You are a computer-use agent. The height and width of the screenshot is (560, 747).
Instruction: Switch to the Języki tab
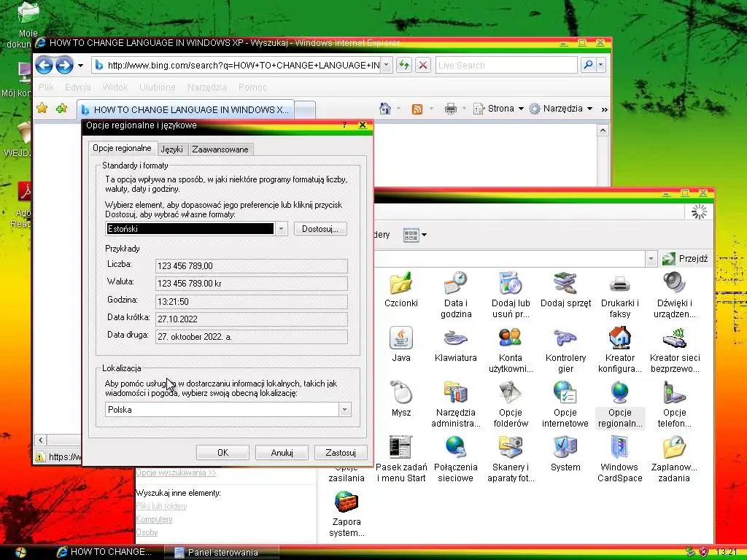pos(172,149)
